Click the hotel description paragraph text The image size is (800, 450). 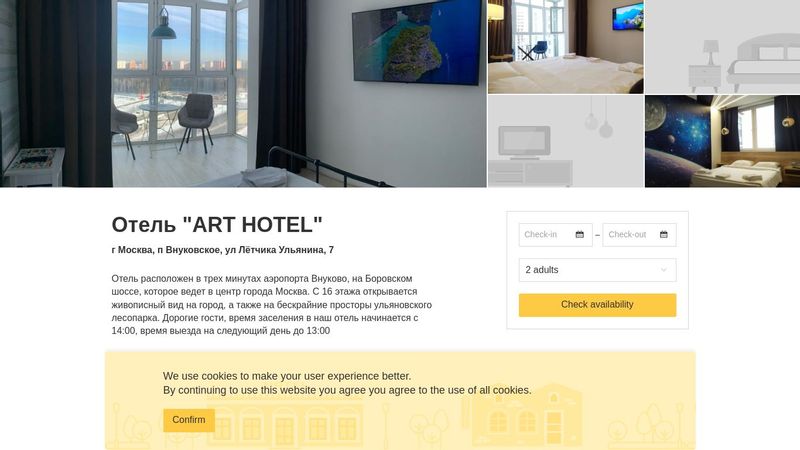[x=271, y=305]
